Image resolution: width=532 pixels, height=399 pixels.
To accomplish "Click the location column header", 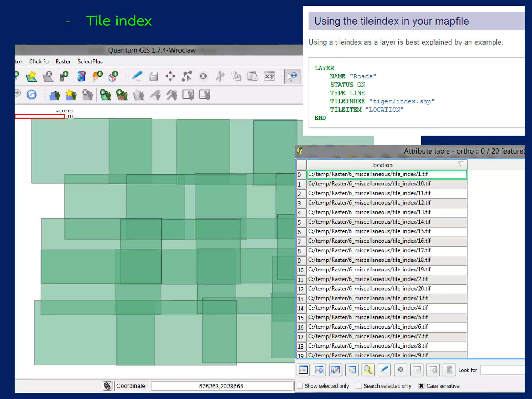I will point(387,165).
